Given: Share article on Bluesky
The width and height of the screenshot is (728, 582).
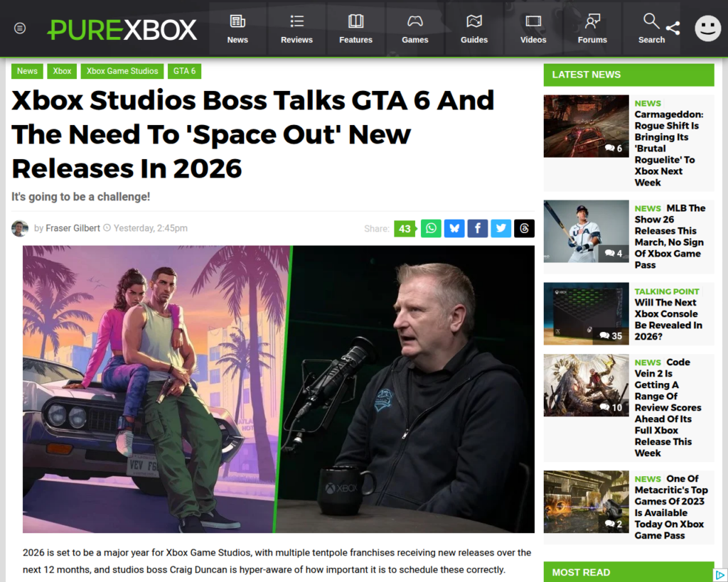Looking at the screenshot, I should click(454, 228).
